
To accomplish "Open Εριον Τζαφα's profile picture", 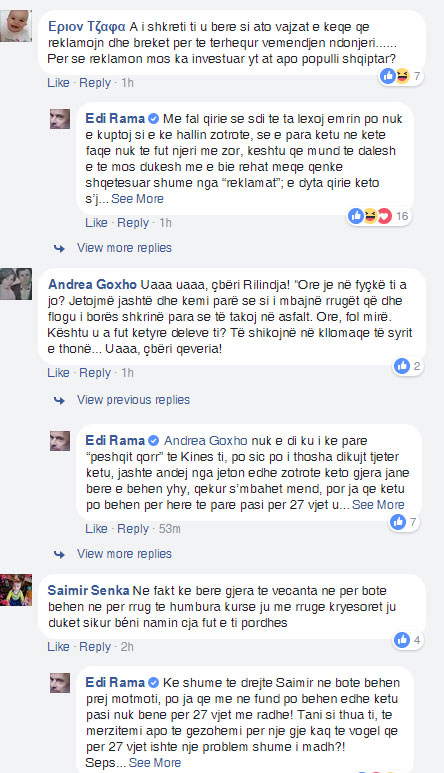I will pyautogui.click(x=16, y=26).
